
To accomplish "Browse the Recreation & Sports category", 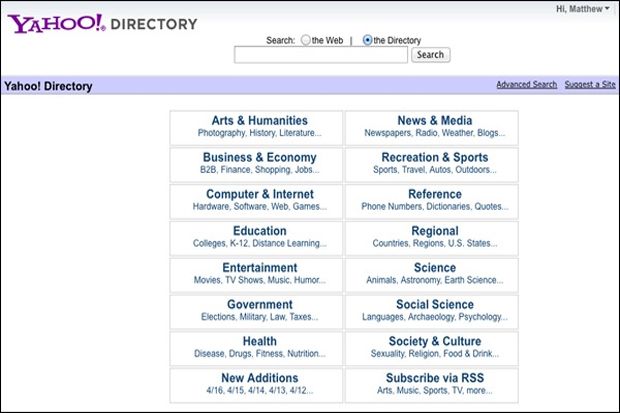I will click(435, 157).
